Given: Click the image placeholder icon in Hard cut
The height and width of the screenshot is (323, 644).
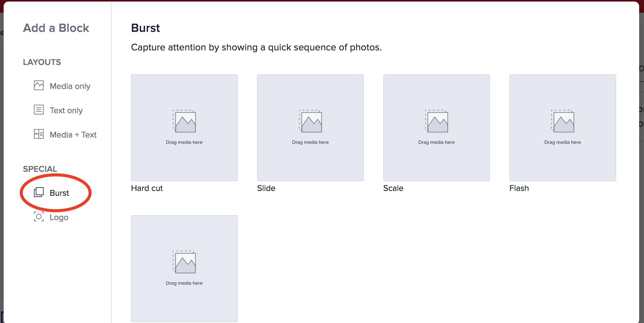Looking at the screenshot, I should pyautogui.click(x=184, y=121).
